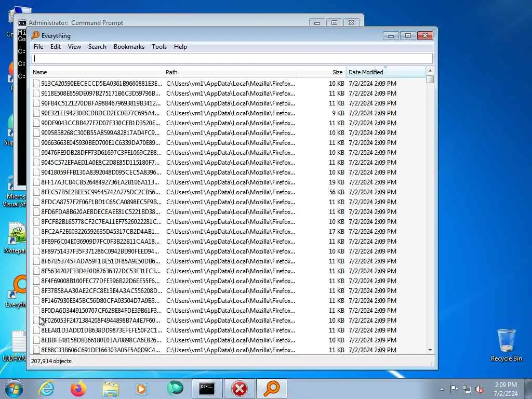Image resolution: width=532 pixels, height=399 pixels.
Task: Launch Internet Explorer from the taskbar
Action: tap(46, 389)
